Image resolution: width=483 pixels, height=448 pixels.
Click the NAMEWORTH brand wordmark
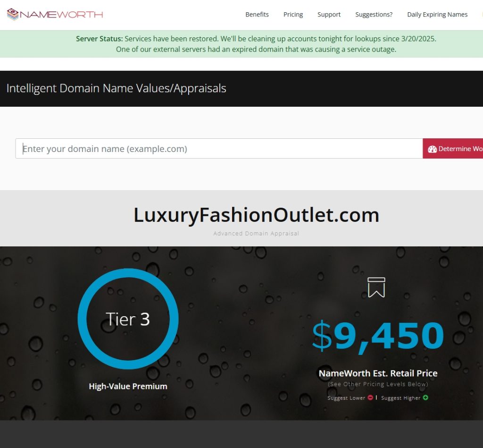(61, 15)
